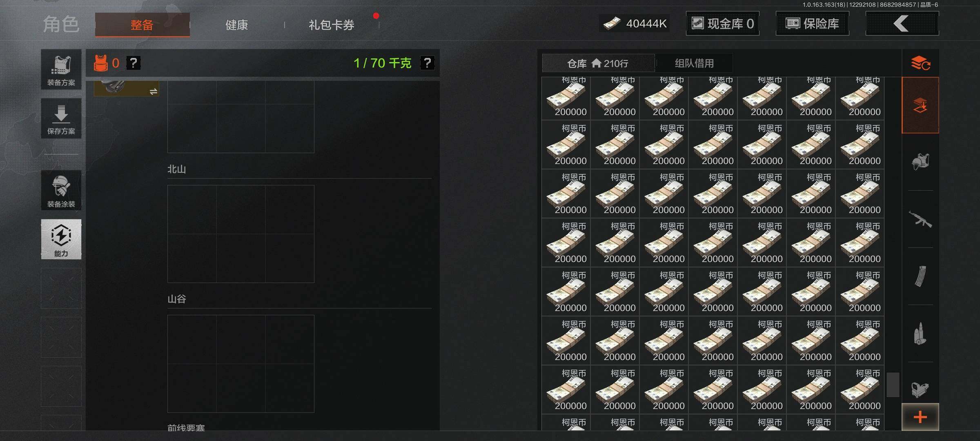Open the 装备方案 equipment plan icon

coord(61,70)
